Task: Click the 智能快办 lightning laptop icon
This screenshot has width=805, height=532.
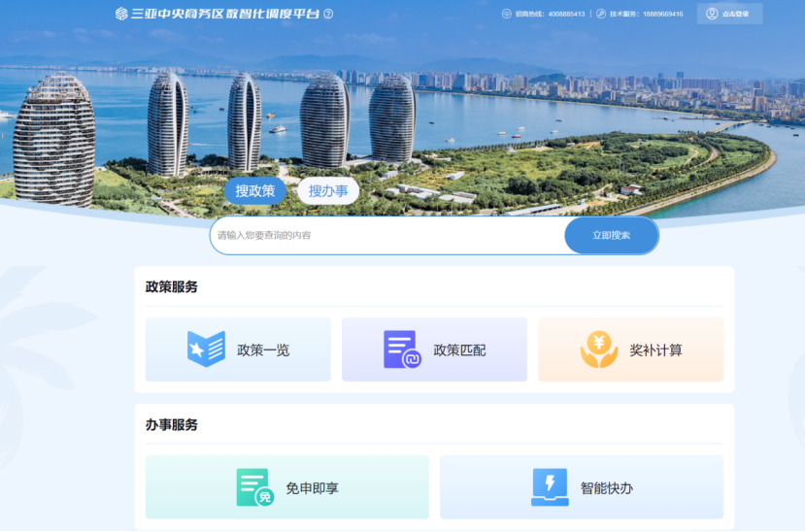Action: (550, 487)
